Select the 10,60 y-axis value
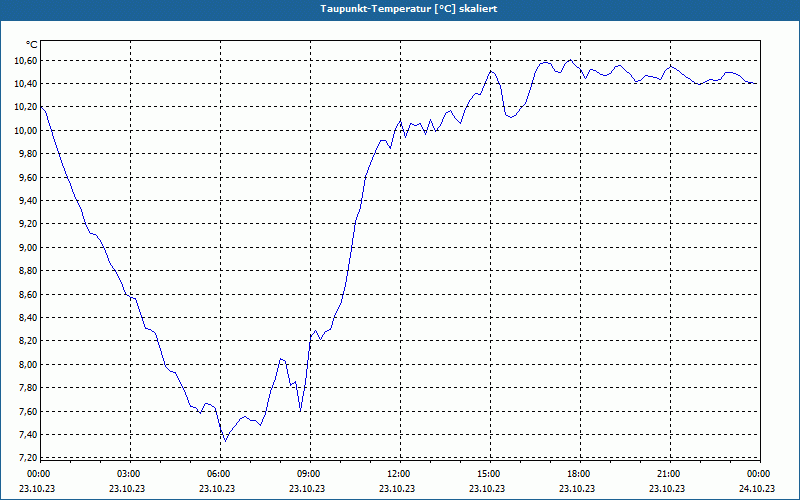The width and height of the screenshot is (800, 500). coord(26,61)
